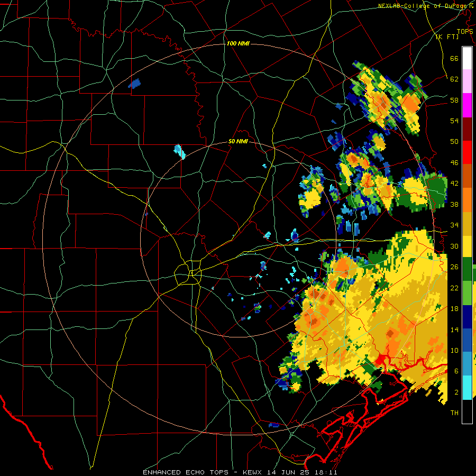Click the "100 NMI" range ring label
This screenshot has width=476, height=476.
click(x=238, y=44)
